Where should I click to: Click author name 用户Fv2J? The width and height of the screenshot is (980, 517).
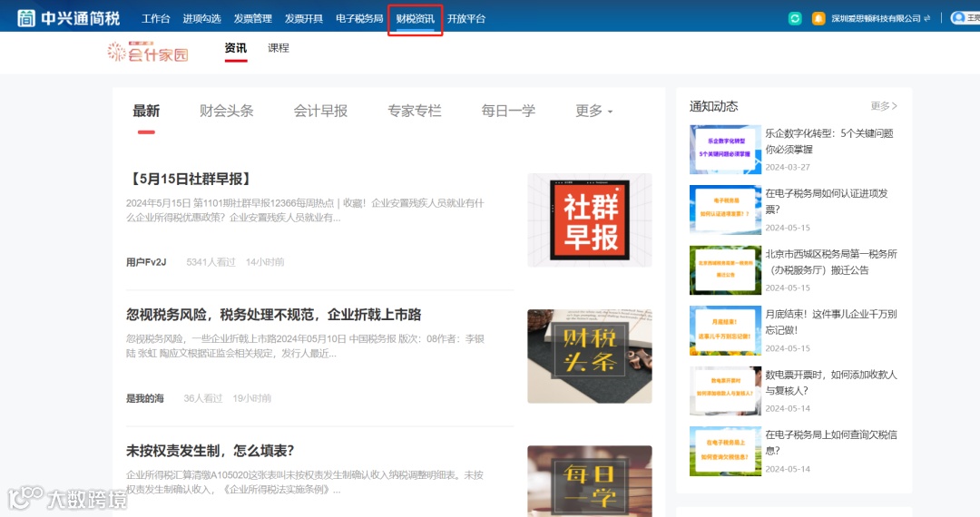click(146, 262)
